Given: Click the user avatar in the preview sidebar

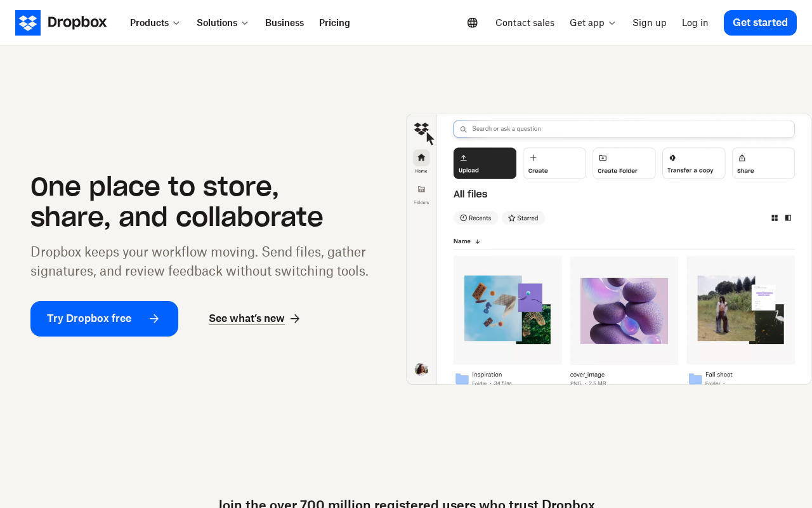Looking at the screenshot, I should point(421,370).
